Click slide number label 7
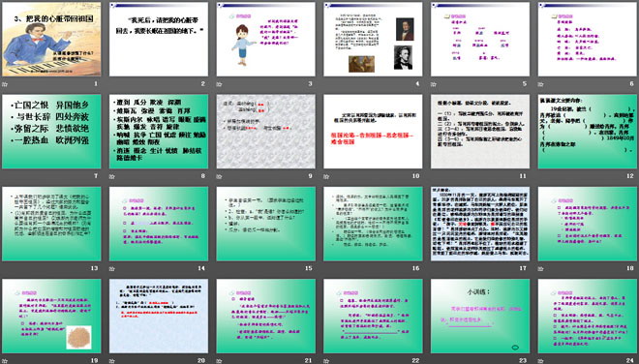The height and width of the screenshot is (364, 639). (x=96, y=176)
